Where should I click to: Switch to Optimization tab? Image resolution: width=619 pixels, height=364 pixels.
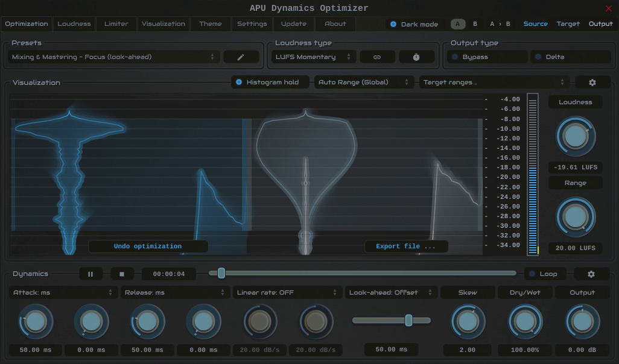[27, 24]
